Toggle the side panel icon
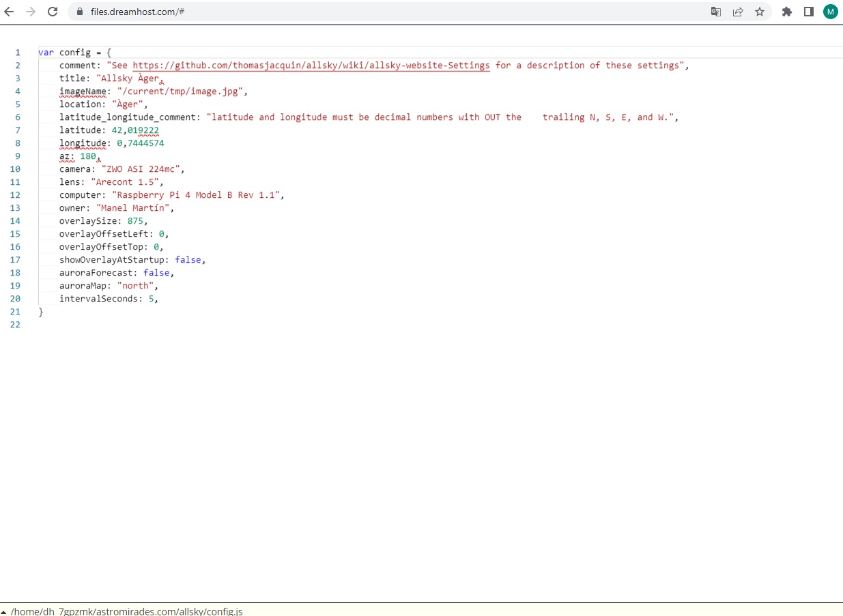The image size is (843, 616). click(809, 12)
